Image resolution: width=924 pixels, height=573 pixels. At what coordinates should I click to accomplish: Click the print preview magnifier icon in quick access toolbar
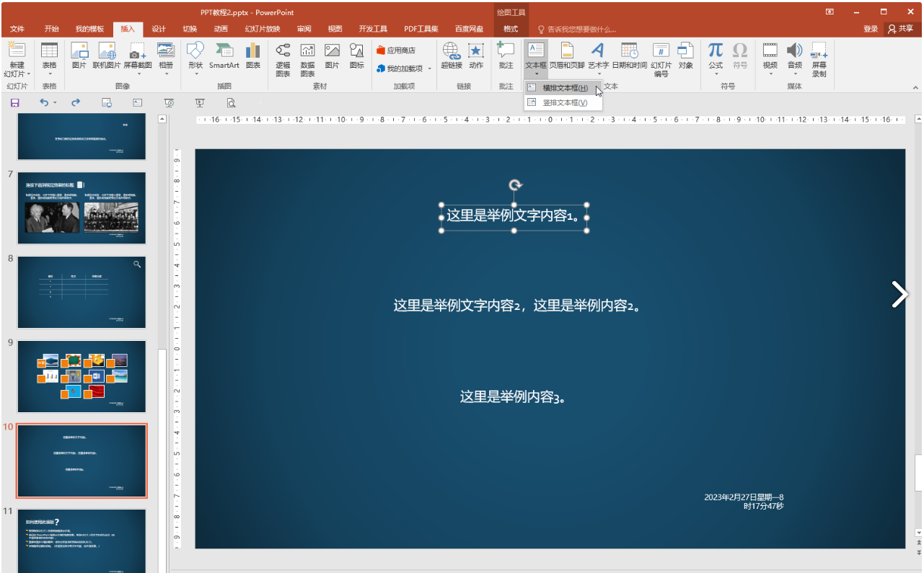click(232, 103)
